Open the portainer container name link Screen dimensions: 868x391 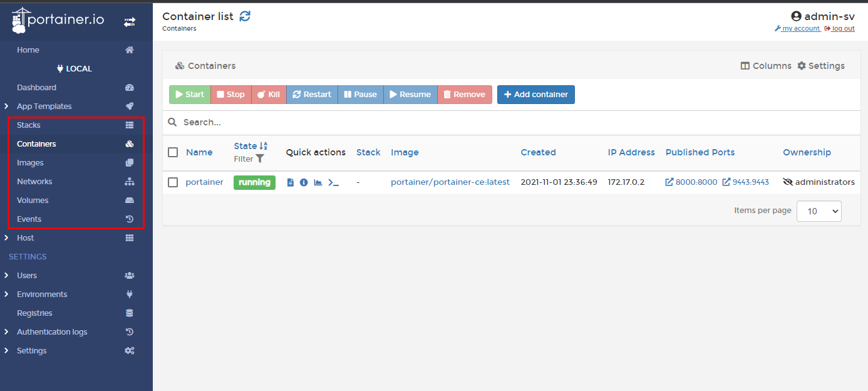[x=205, y=182]
